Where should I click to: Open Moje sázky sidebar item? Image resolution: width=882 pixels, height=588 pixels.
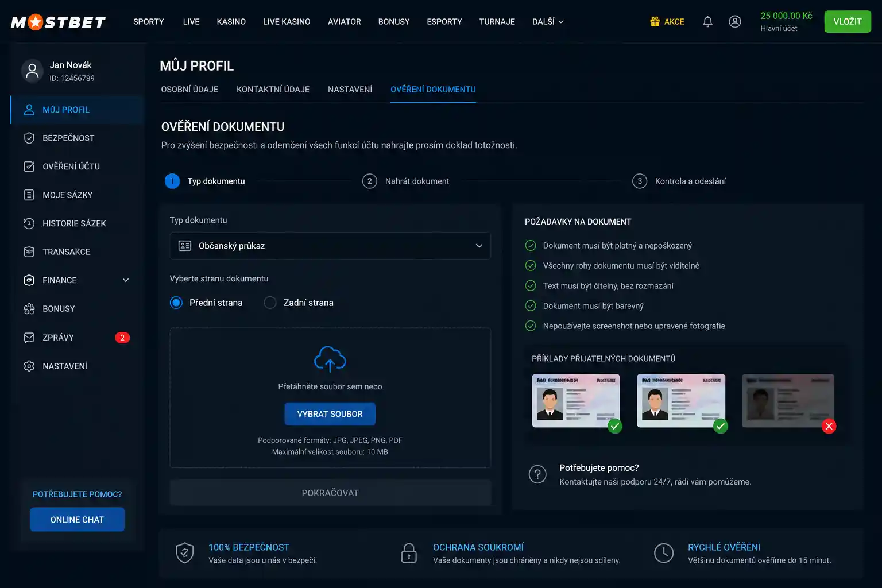[77, 195]
